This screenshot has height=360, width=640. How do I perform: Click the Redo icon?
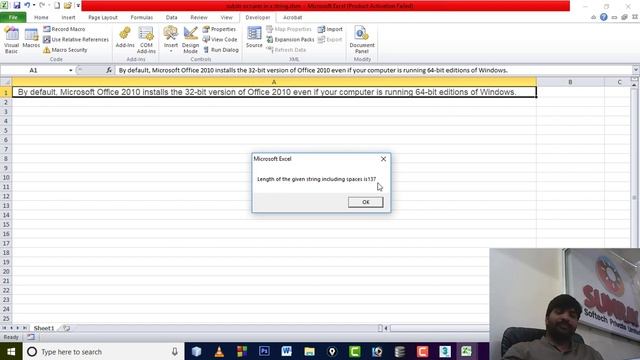[x=42, y=6]
